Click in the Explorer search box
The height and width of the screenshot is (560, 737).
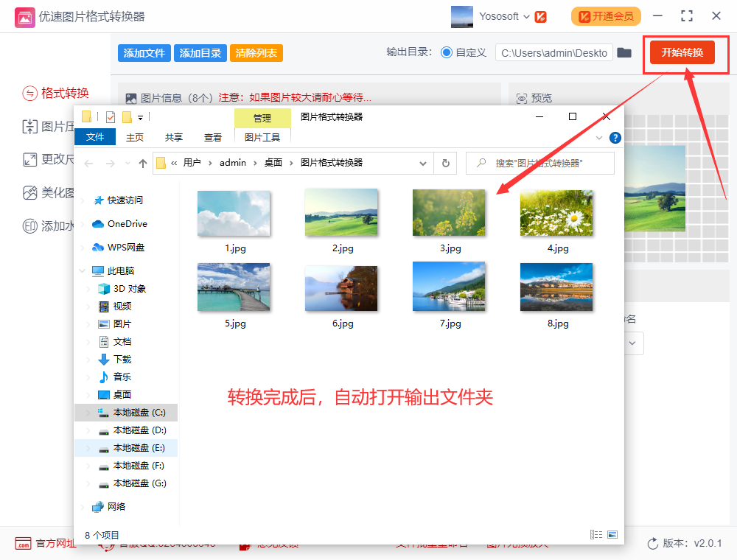click(x=539, y=163)
